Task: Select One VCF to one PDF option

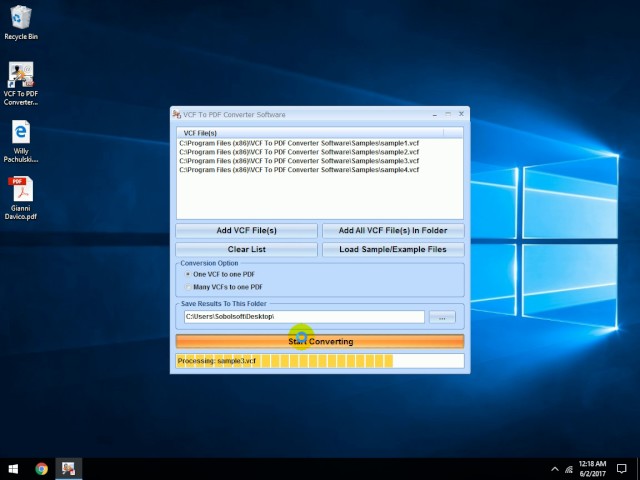Action: 220,274
